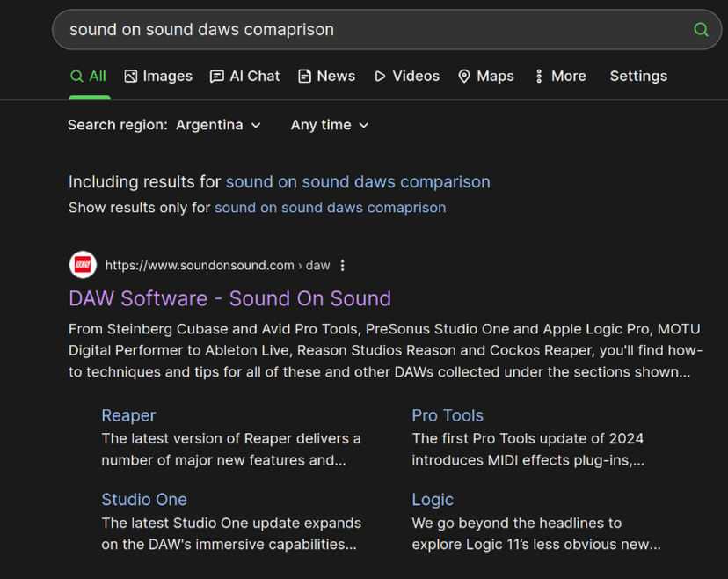This screenshot has width=728, height=579.
Task: Expand the More options menu
Action: pyautogui.click(x=560, y=77)
